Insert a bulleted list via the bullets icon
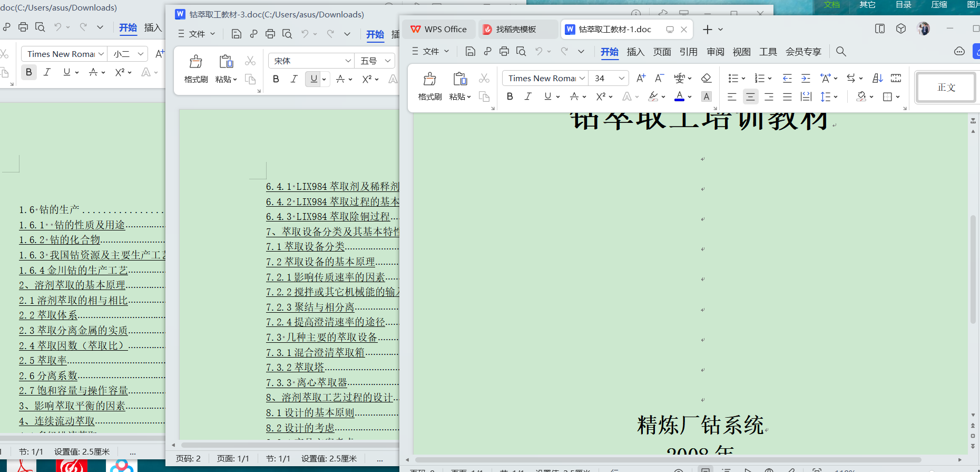 733,78
